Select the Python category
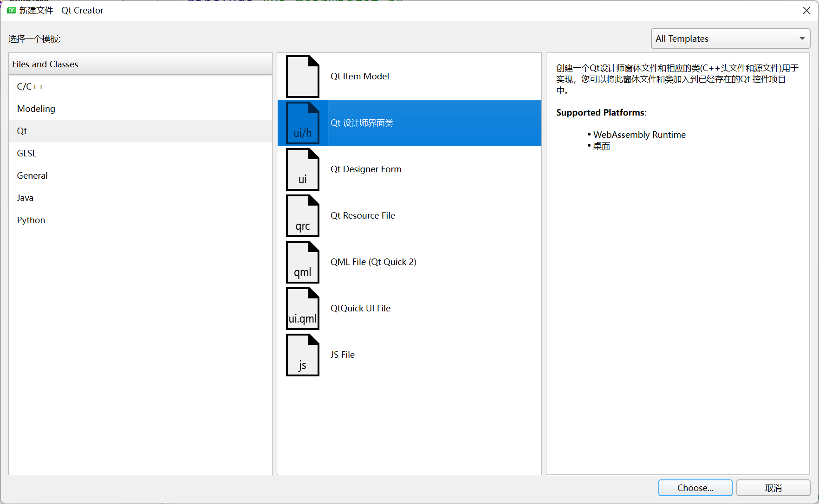 140,220
